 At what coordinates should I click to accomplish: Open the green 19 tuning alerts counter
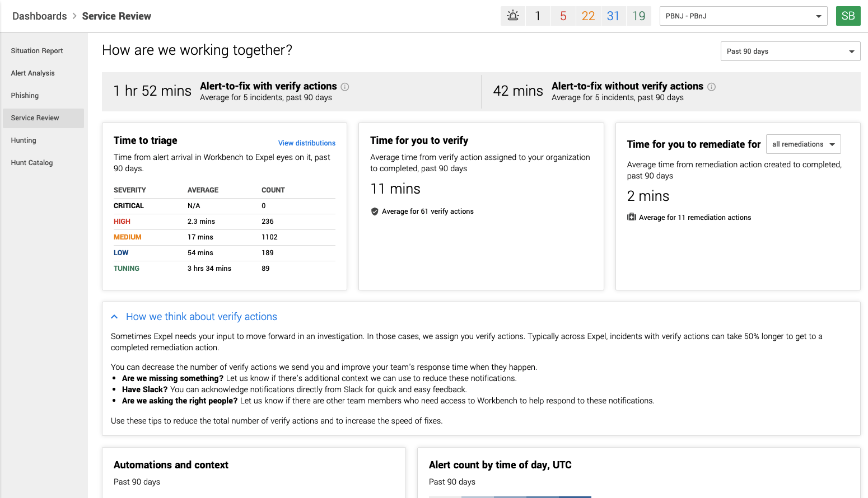[x=639, y=16]
